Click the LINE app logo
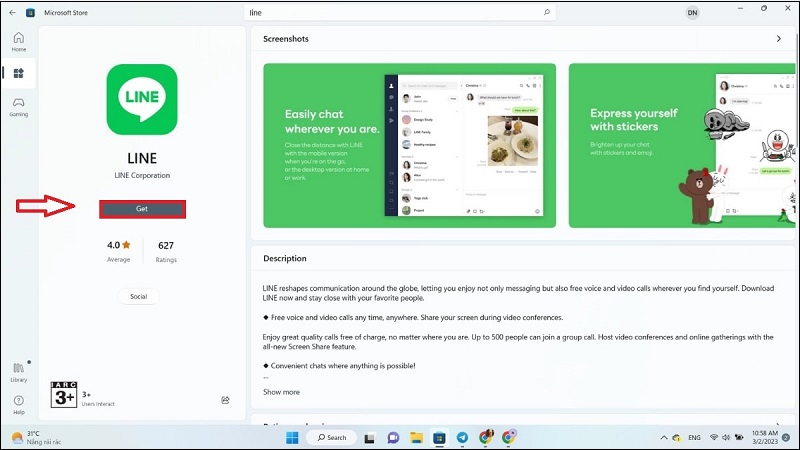The height and width of the screenshot is (450, 800). pyautogui.click(x=142, y=99)
